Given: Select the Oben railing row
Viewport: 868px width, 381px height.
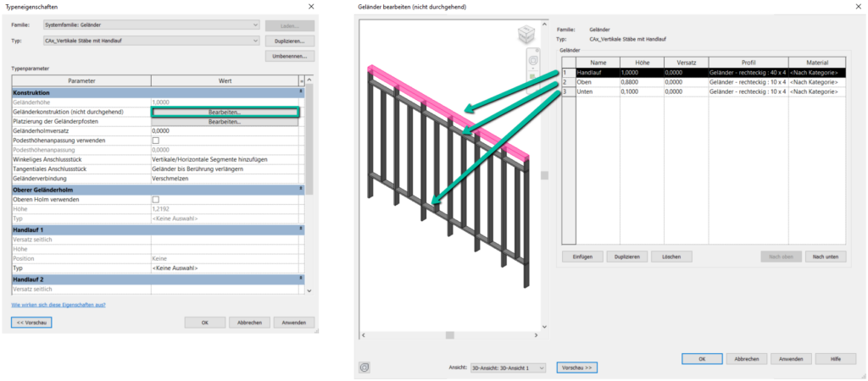Looking at the screenshot, I should coord(598,82).
